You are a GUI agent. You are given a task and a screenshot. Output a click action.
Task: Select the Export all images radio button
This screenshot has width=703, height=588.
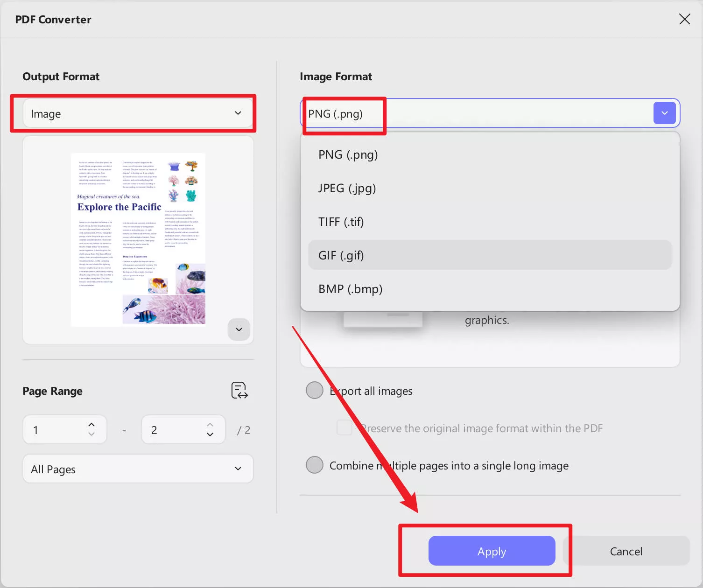coord(314,390)
